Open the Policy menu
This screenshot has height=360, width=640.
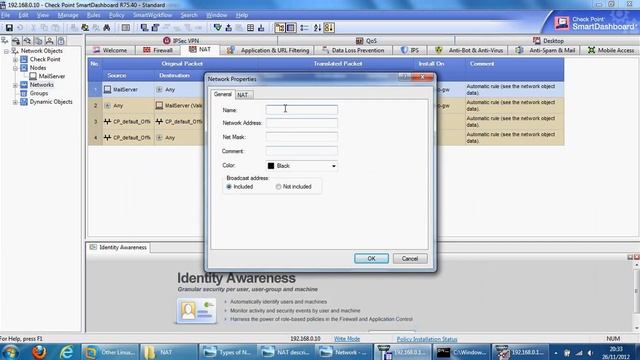[x=116, y=15]
